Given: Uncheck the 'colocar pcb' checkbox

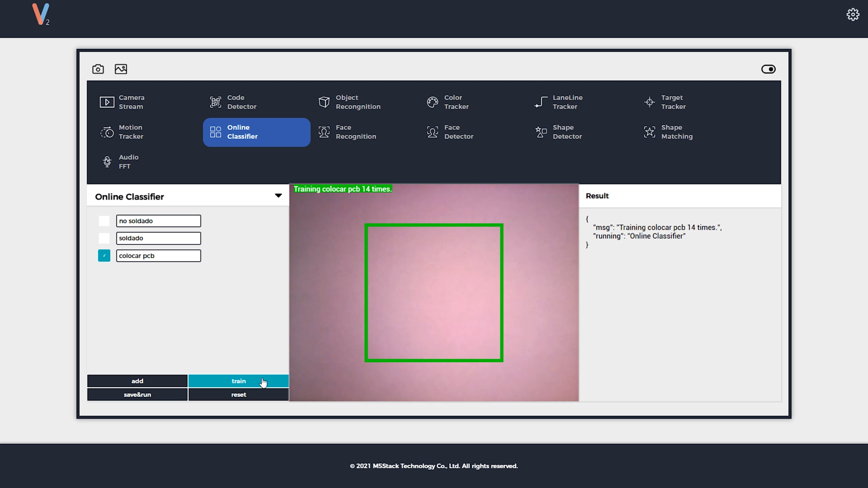Looking at the screenshot, I should 104,256.
